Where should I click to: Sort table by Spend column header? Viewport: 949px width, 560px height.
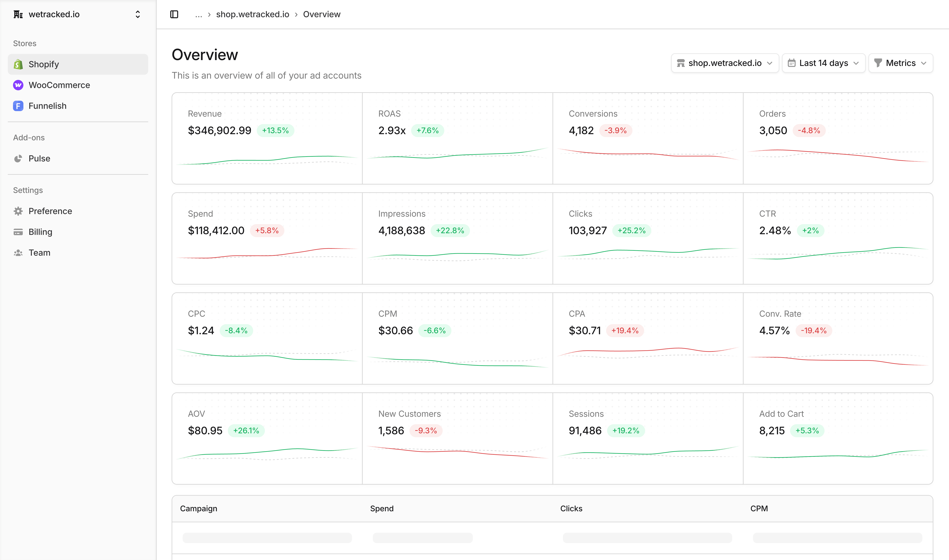[x=382, y=509]
